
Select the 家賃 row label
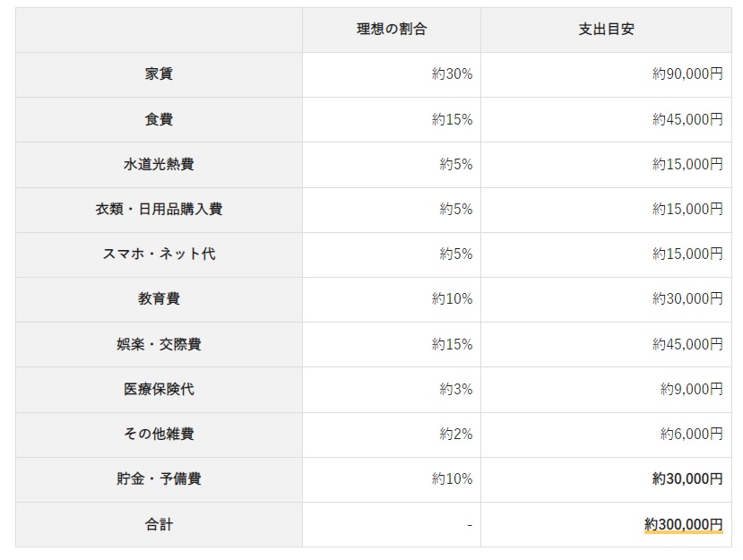[159, 74]
